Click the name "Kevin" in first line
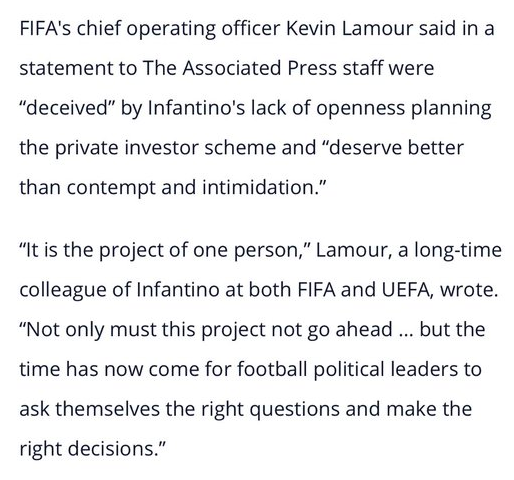 coord(311,28)
